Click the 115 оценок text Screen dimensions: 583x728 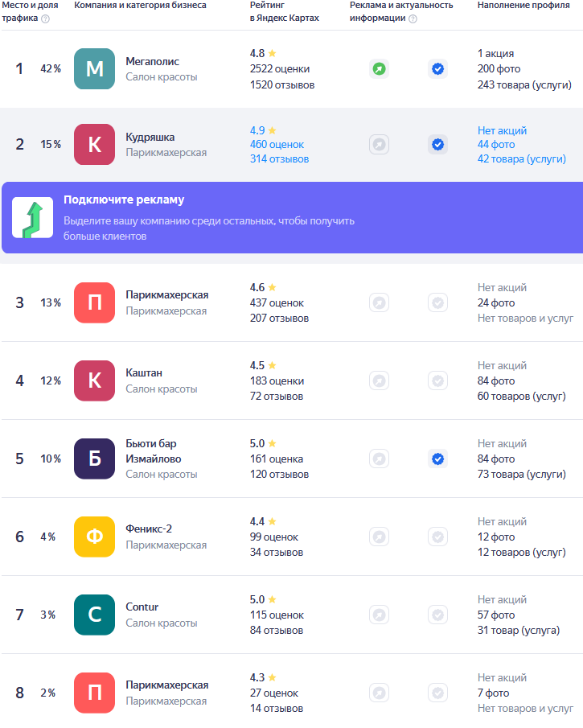(x=277, y=615)
